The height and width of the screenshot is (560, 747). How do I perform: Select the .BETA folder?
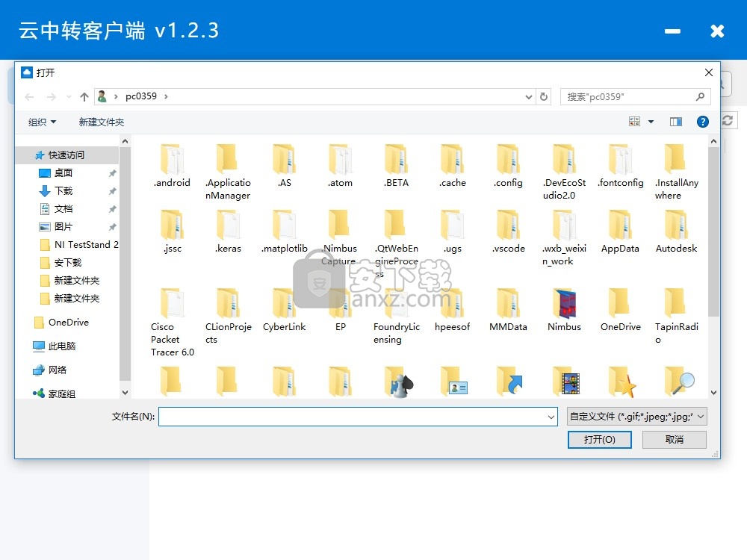397,166
